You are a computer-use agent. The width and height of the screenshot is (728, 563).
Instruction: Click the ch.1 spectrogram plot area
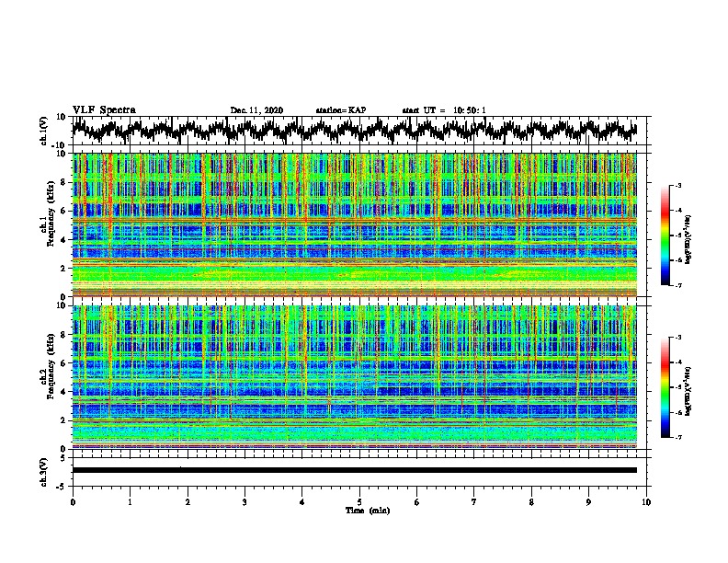pos(355,224)
